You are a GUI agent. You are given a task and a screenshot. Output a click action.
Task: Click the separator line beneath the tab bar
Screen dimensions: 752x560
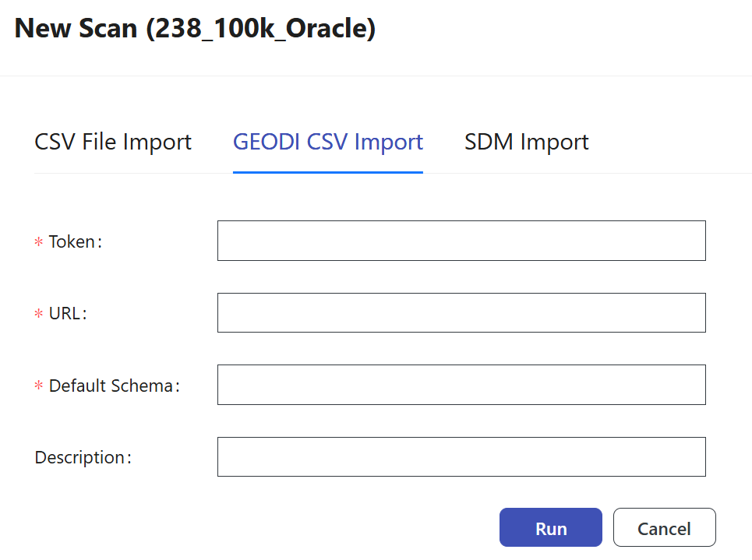tap(584, 173)
